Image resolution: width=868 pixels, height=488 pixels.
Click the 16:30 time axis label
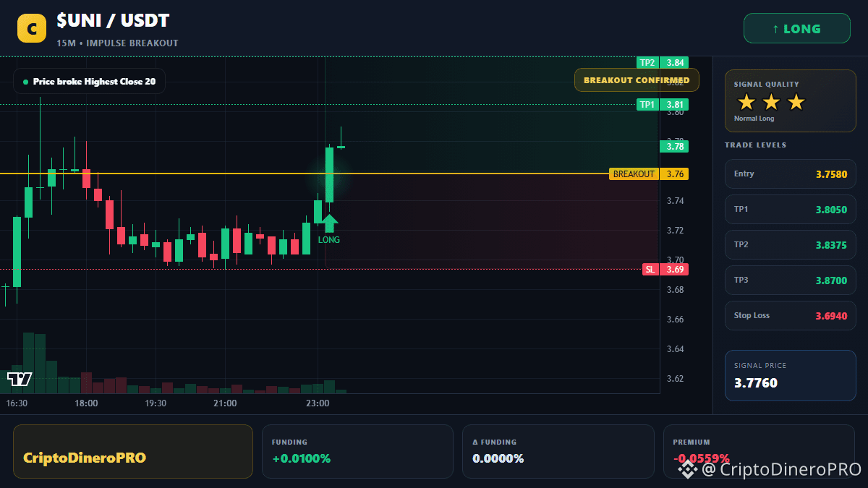(x=17, y=403)
